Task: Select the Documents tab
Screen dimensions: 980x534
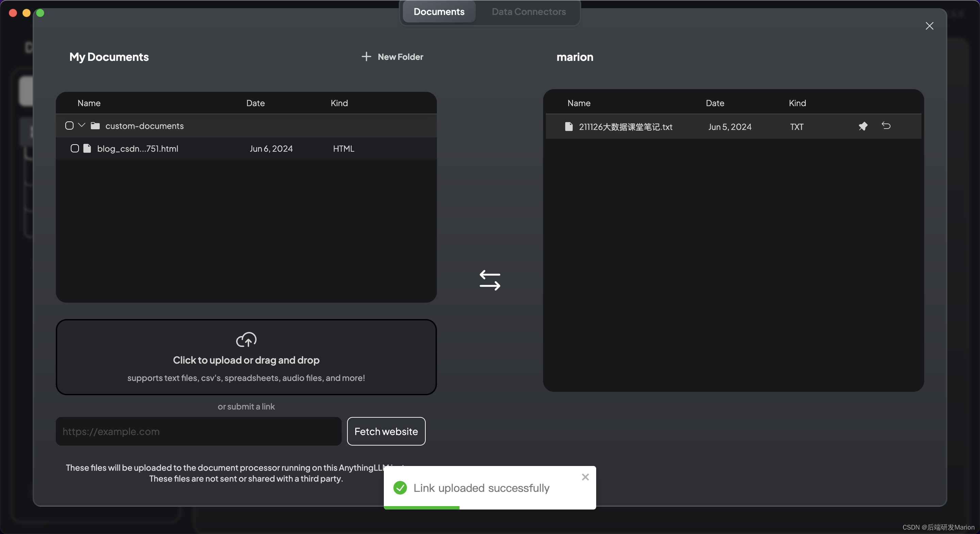Action: [439, 12]
